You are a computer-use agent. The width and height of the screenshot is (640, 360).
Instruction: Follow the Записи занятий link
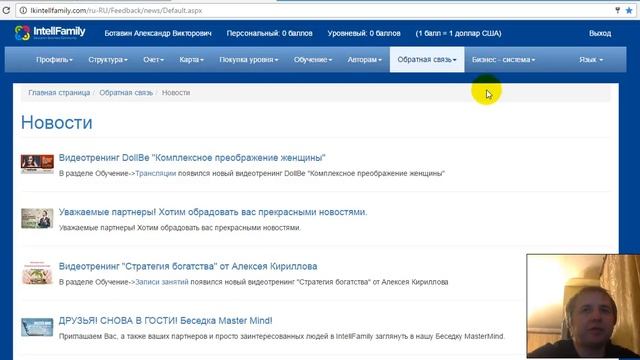(162, 282)
